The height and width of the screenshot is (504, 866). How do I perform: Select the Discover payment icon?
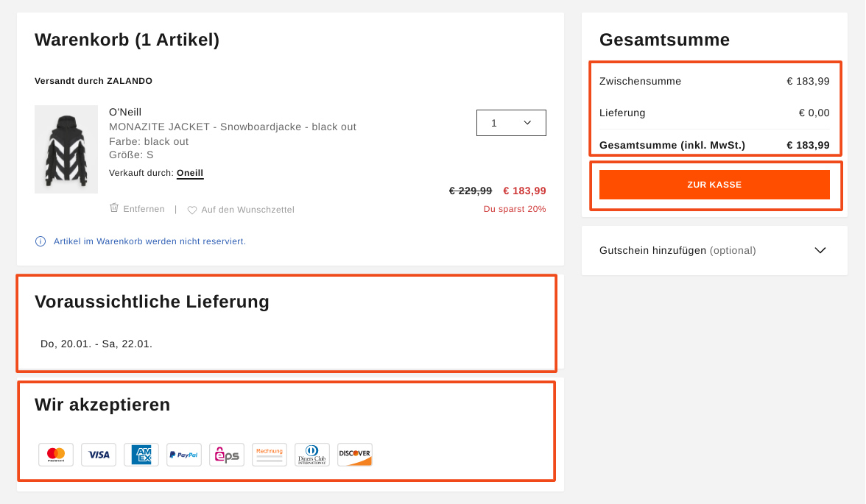(x=354, y=455)
